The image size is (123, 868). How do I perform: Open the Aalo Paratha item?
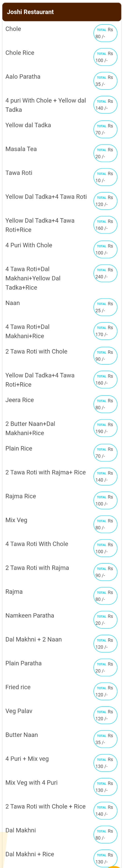[x=23, y=77]
